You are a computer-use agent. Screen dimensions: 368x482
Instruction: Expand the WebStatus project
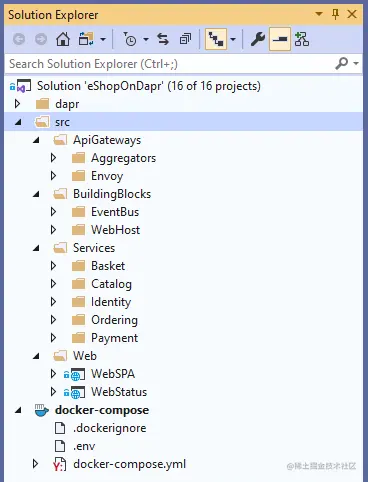pyautogui.click(x=53, y=392)
